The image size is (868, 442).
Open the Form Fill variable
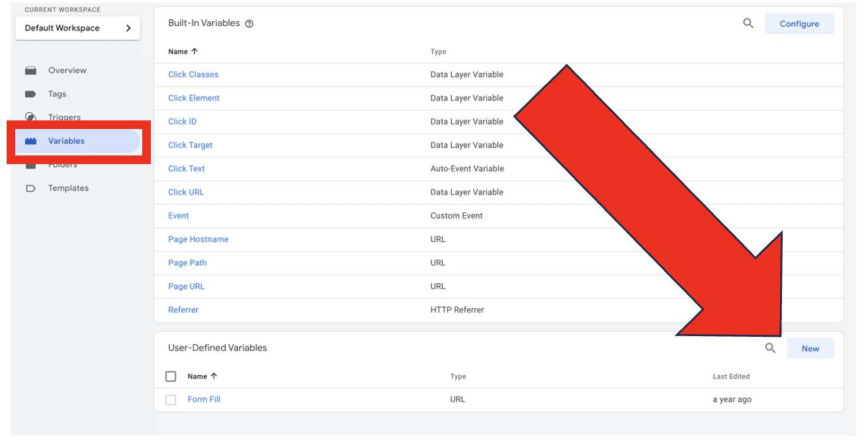[x=204, y=400]
